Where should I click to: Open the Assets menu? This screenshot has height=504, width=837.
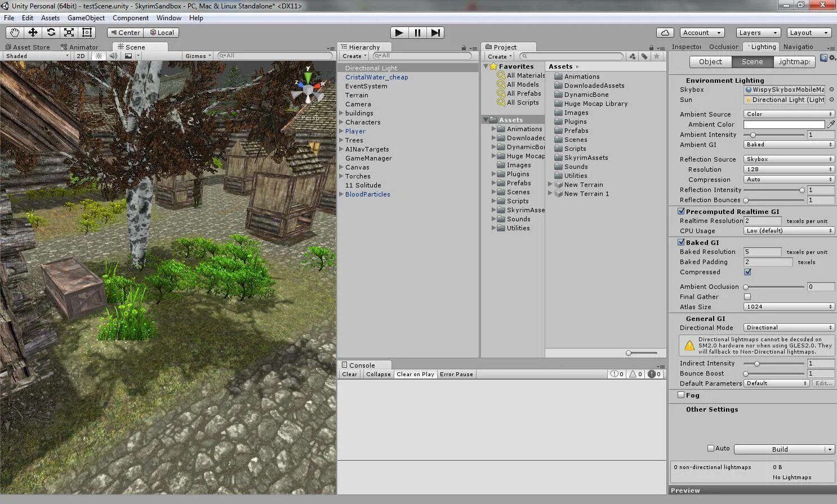click(x=50, y=18)
